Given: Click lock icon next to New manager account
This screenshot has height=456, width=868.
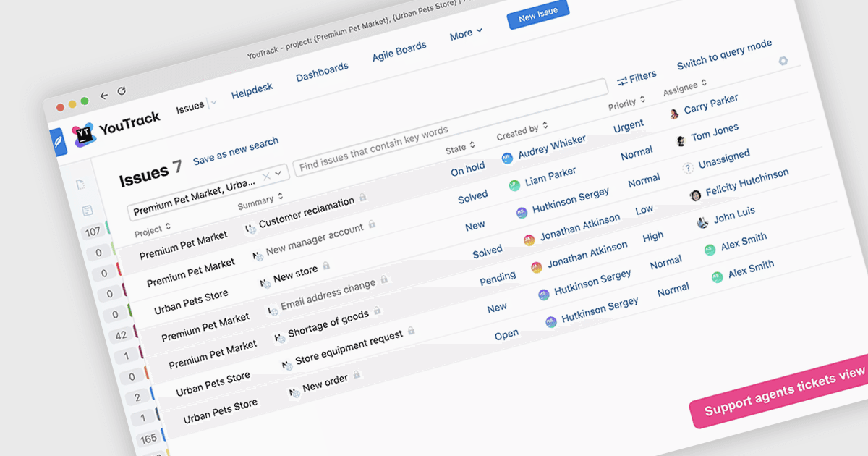Looking at the screenshot, I should click(x=371, y=224).
